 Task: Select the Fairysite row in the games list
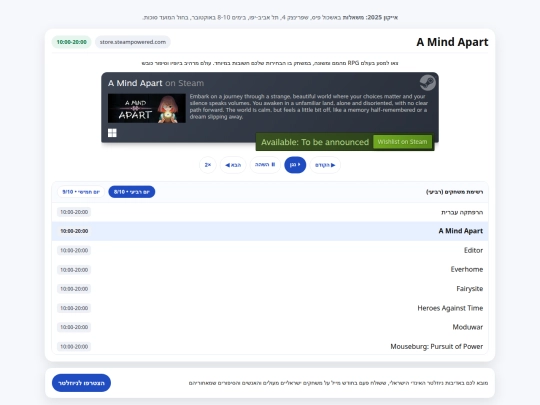coord(270,289)
